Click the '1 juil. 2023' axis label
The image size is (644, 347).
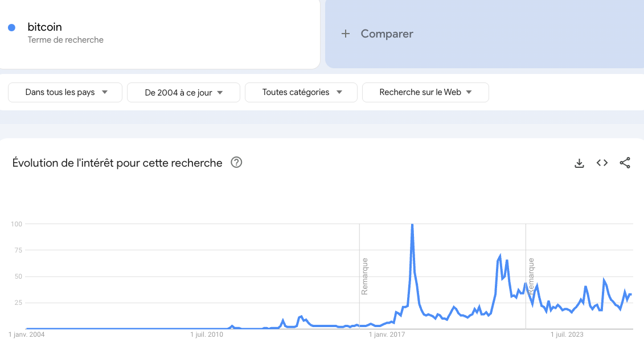(x=568, y=334)
